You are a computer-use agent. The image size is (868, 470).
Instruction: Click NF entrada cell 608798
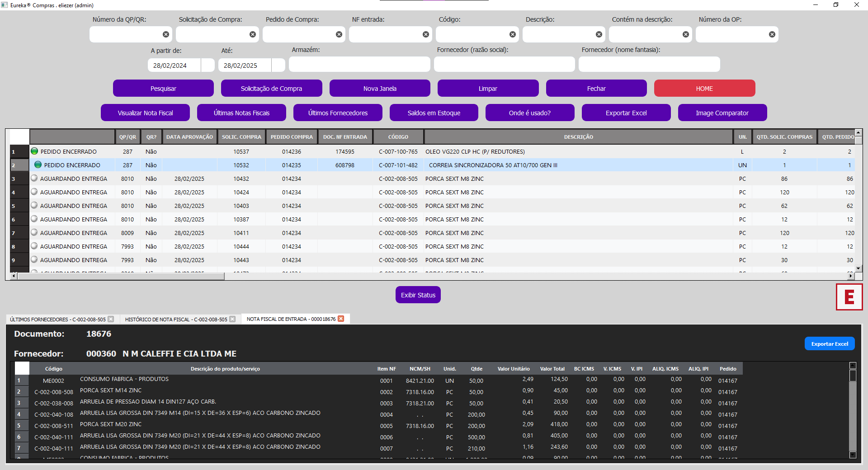point(345,165)
